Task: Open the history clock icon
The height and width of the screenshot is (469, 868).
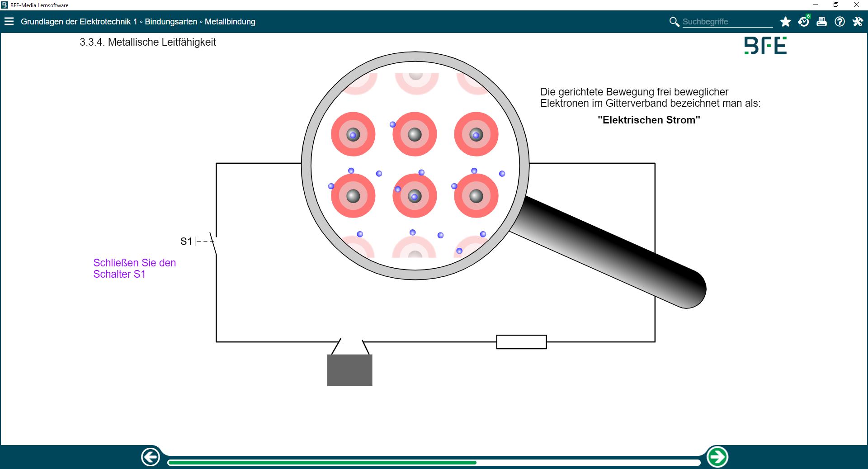Action: pyautogui.click(x=803, y=22)
